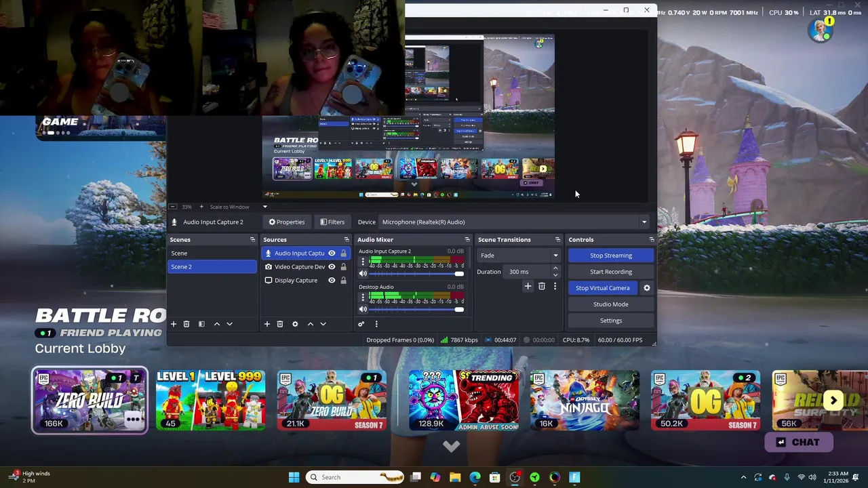This screenshot has height=488, width=868.
Task: Move selected scene down in Scenes panel
Action: coord(229,324)
